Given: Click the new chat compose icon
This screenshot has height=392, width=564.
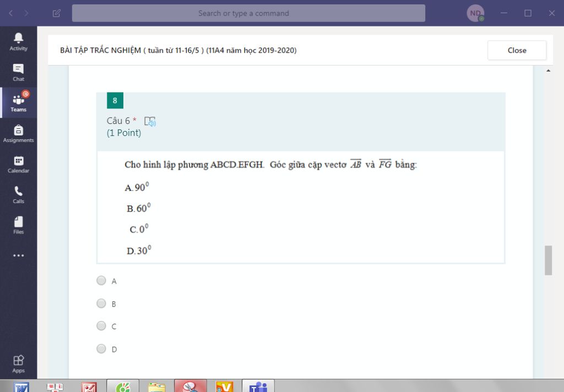Looking at the screenshot, I should (x=57, y=13).
